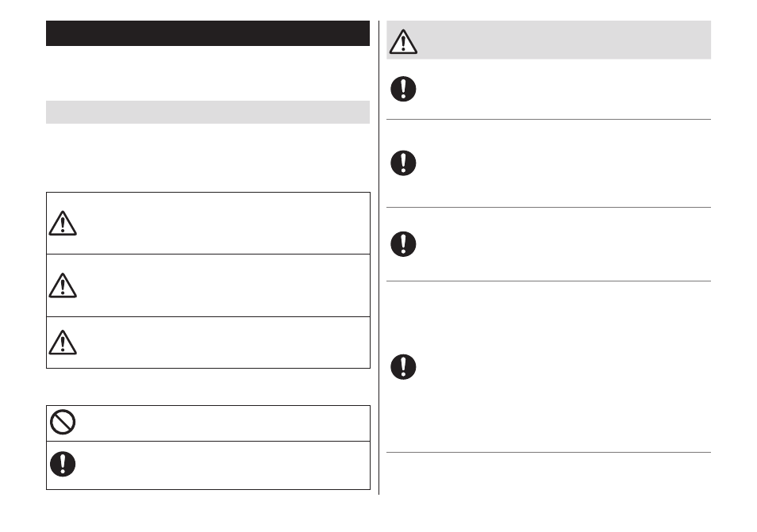757x532 pixels.
Task: Select the prohibition circle-slash symbol
Action: 63,422
